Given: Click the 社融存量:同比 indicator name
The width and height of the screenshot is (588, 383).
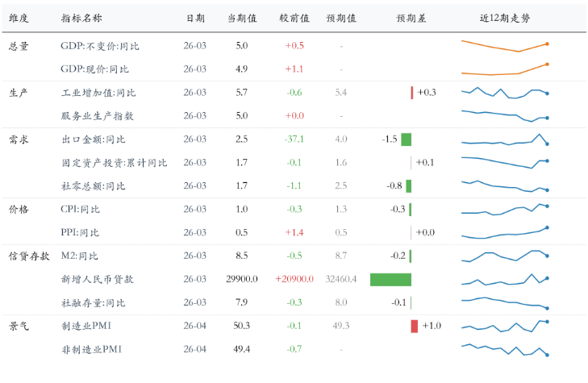Looking at the screenshot, I should [x=93, y=303].
